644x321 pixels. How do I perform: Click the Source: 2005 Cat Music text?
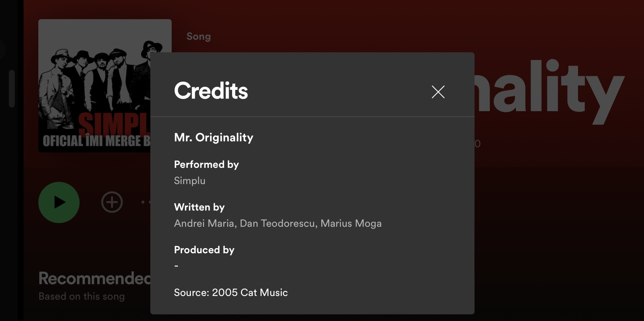click(x=231, y=293)
